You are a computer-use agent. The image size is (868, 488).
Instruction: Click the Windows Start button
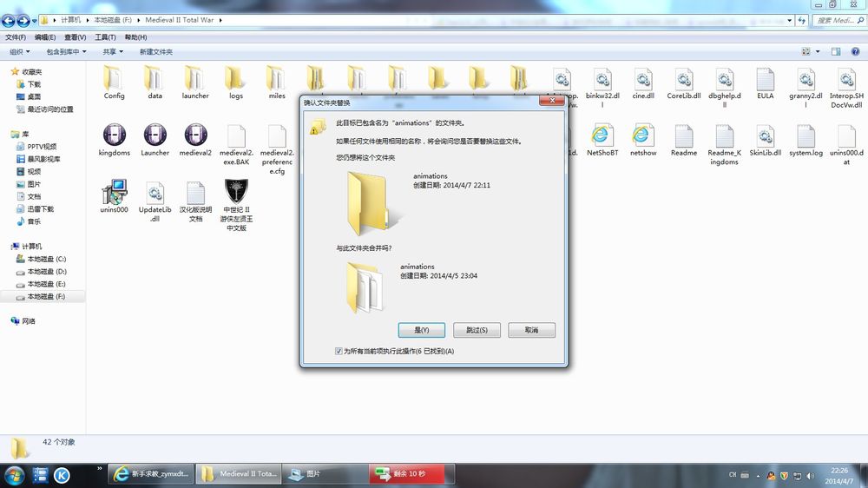pyautogui.click(x=13, y=475)
